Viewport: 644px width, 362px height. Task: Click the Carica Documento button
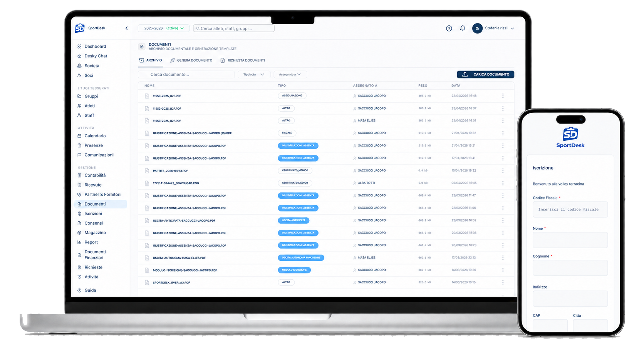(x=485, y=74)
